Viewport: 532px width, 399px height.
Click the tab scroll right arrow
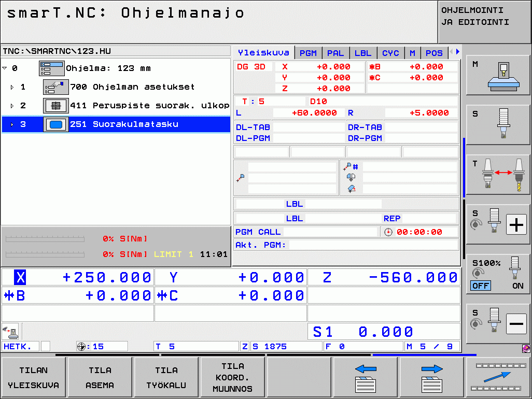click(458, 52)
